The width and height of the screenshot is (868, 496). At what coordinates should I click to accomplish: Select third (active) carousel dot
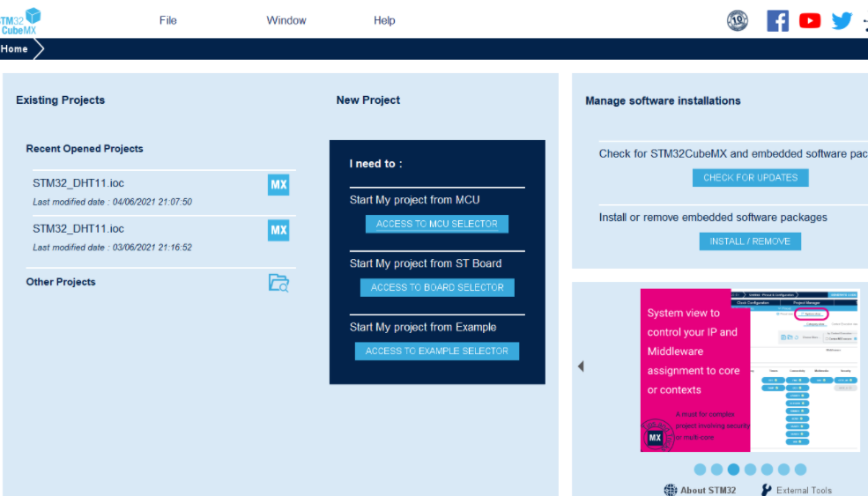pos(733,470)
